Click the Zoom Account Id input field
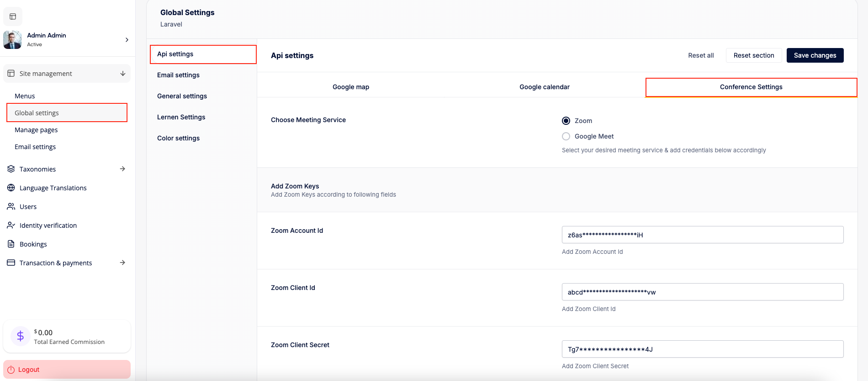The width and height of the screenshot is (868, 381). (x=702, y=235)
